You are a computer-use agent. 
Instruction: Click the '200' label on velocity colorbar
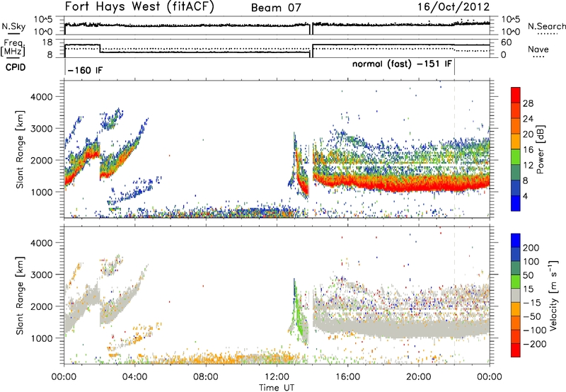531,248
